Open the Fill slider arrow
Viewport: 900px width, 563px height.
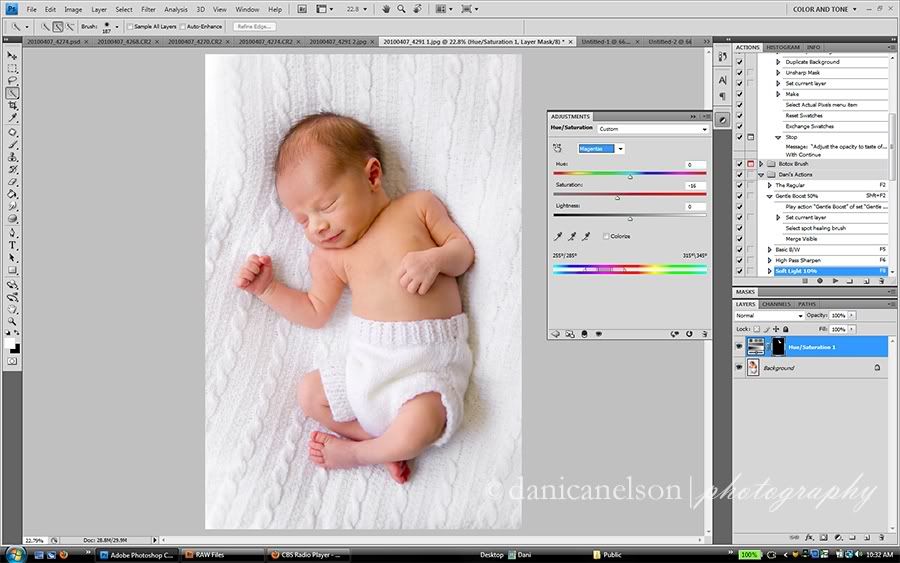click(x=852, y=329)
